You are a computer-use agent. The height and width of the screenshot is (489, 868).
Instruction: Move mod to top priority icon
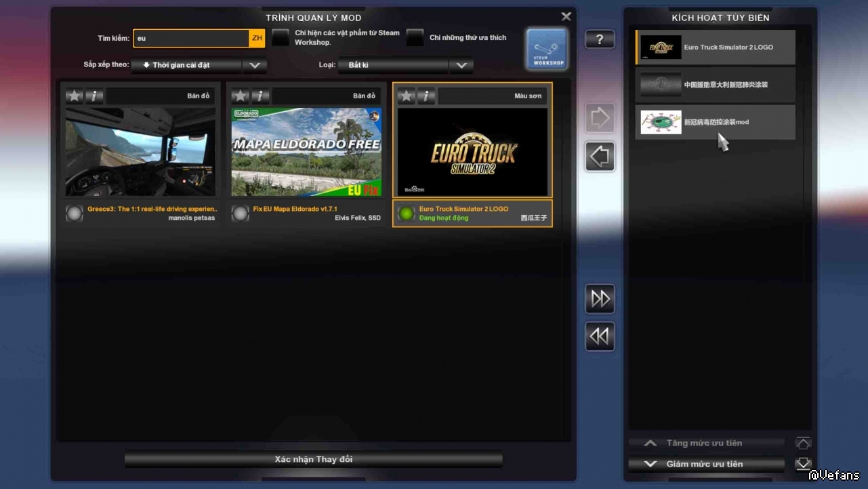tap(803, 443)
